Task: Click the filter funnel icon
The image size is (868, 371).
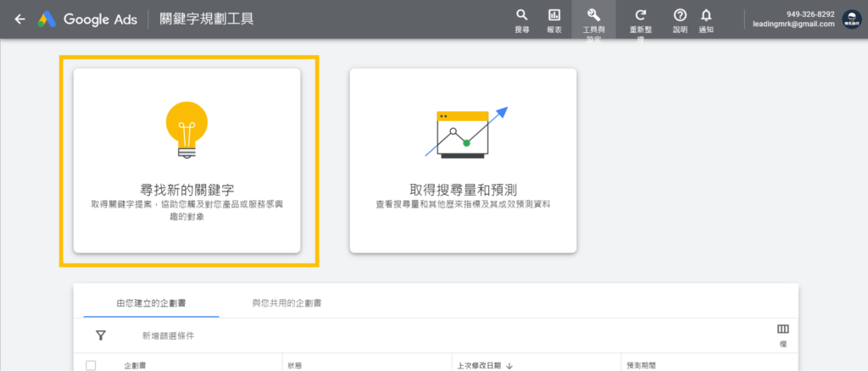Action: (101, 335)
